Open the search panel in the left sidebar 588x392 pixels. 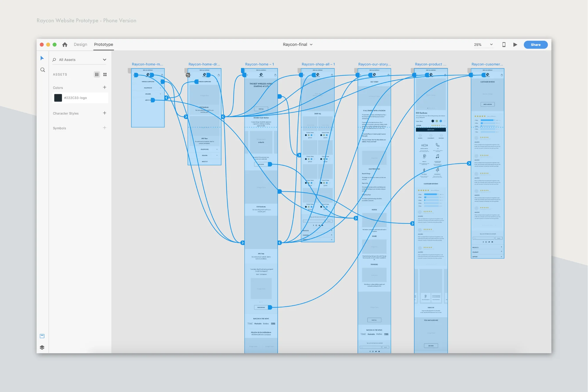click(x=42, y=70)
